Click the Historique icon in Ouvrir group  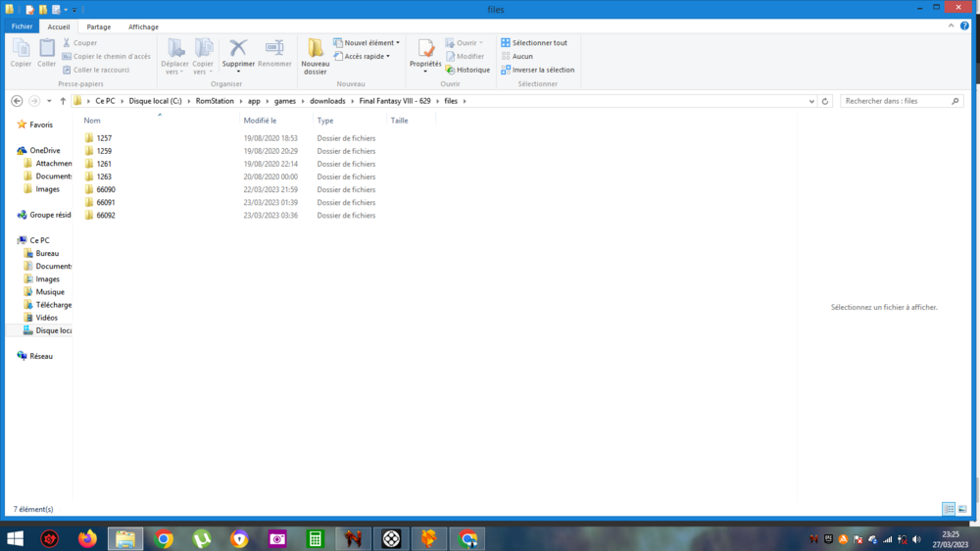point(450,70)
